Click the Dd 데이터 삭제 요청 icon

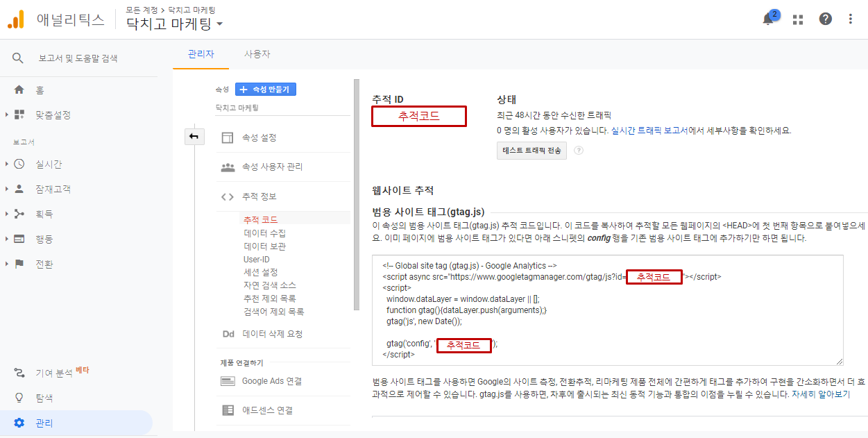(228, 334)
